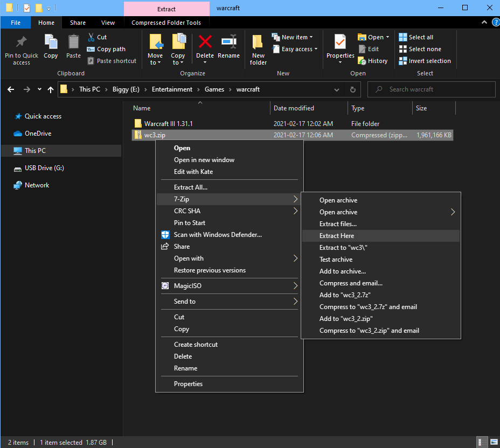500x448 pixels.
Task: Click the Copy path icon
Action: [x=91, y=49]
